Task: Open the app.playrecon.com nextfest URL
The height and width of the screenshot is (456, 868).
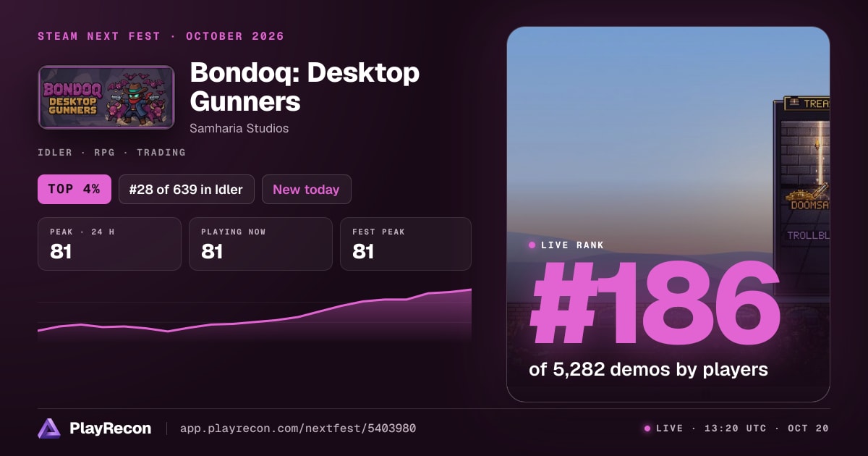Action: click(x=298, y=428)
